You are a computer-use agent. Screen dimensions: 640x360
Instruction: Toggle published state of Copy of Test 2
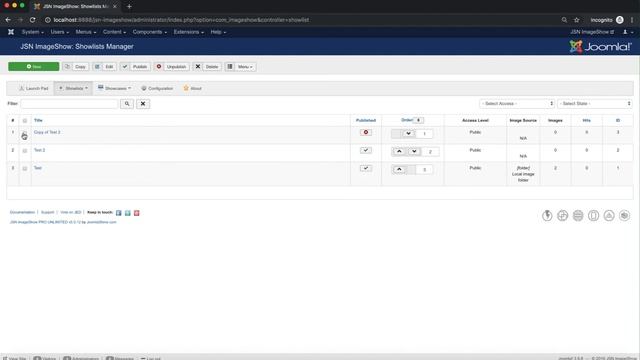[x=366, y=132]
